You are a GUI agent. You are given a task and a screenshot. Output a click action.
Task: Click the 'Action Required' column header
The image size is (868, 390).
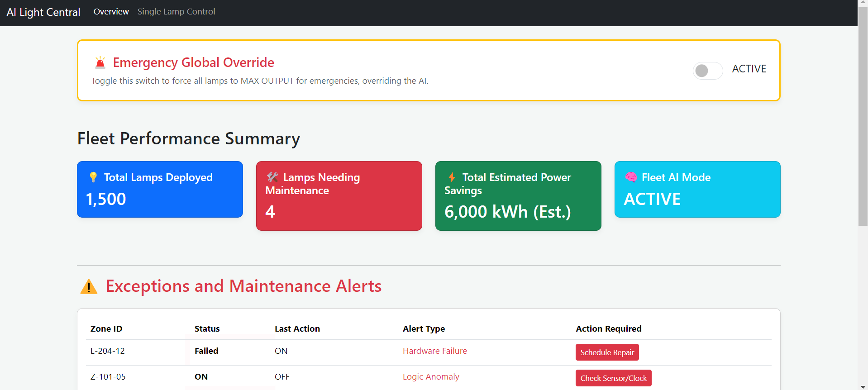(609, 329)
